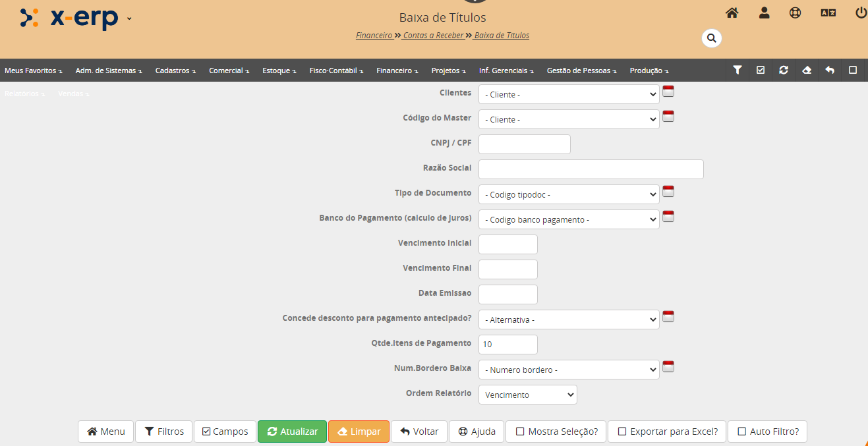The width and height of the screenshot is (868, 446).
Task: Click the language translation icon
Action: point(828,13)
